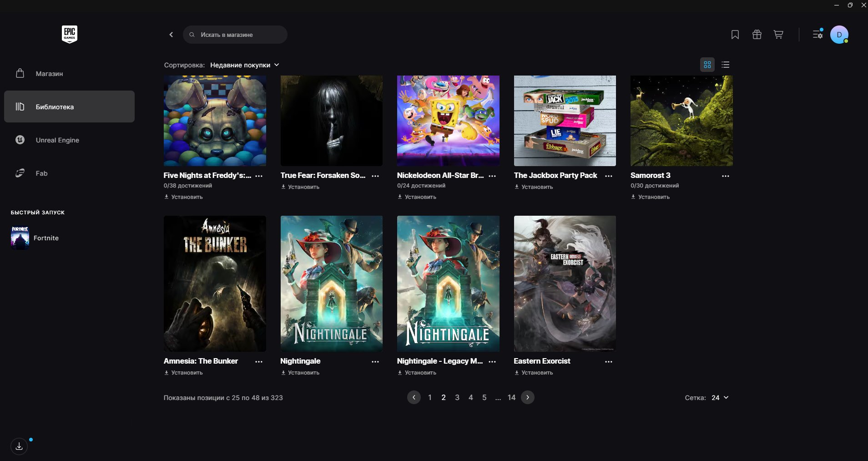Image resolution: width=868 pixels, height=461 pixels.
Task: Open The Jackbox Party Pack cover art
Action: (565, 121)
